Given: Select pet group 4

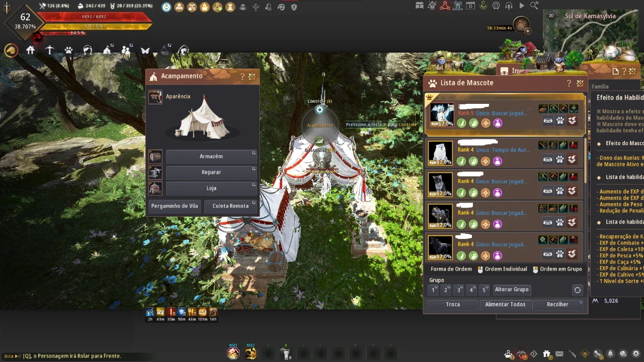Looking at the screenshot, I should coord(471,290).
